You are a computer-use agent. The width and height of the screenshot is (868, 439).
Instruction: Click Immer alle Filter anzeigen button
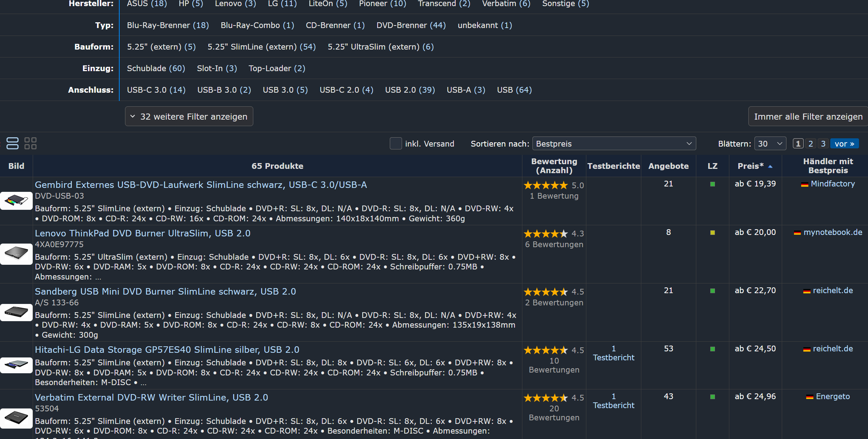pos(808,116)
